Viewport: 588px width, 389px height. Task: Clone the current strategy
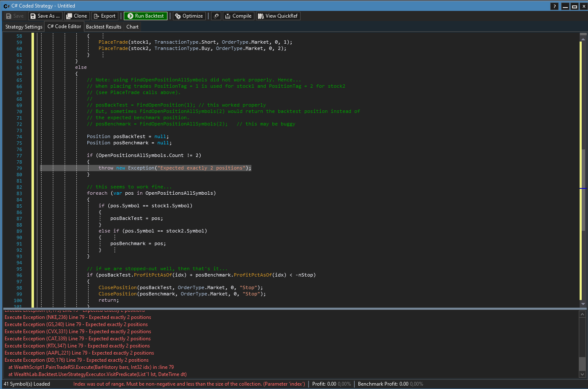[77, 16]
